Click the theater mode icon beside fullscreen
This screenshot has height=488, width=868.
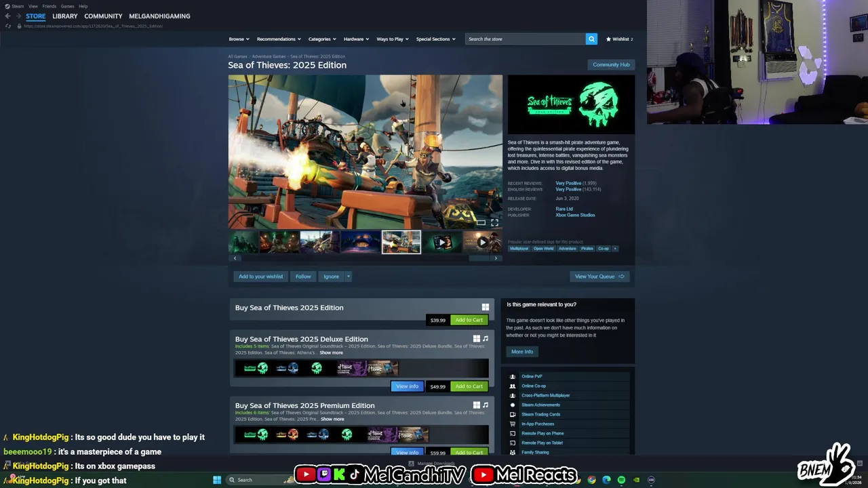point(481,222)
